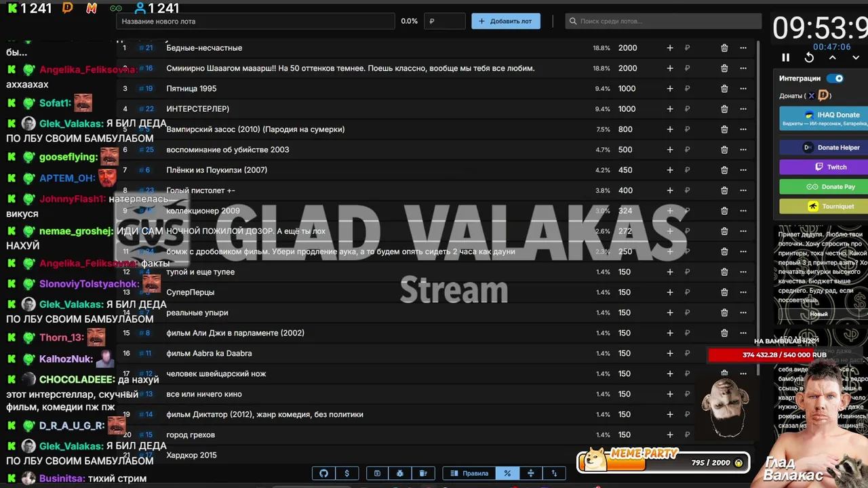
Task: Pause the auction timer
Action: coord(786,58)
